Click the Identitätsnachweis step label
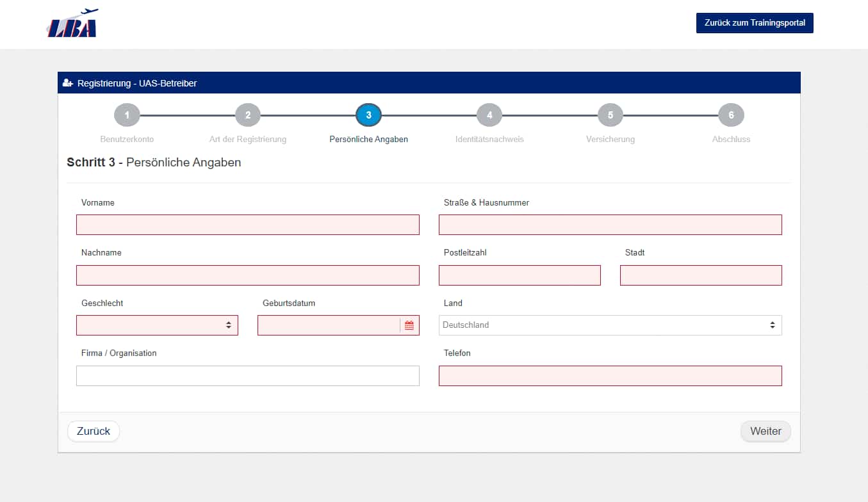This screenshot has width=868, height=502. 489,139
